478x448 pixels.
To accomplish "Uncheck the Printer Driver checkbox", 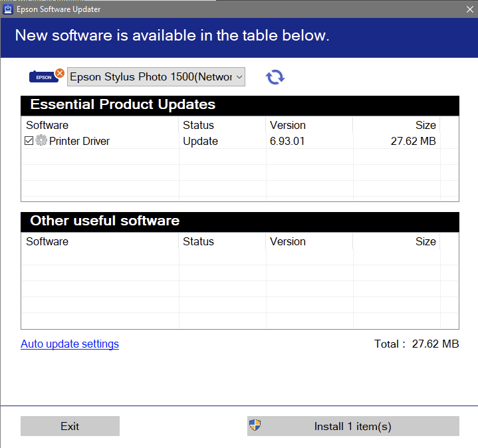I will tap(29, 141).
